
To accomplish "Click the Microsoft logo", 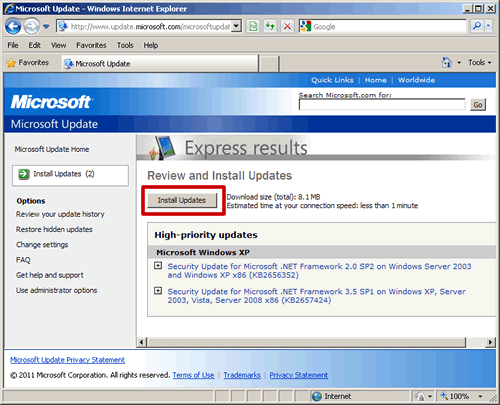I will tap(51, 102).
